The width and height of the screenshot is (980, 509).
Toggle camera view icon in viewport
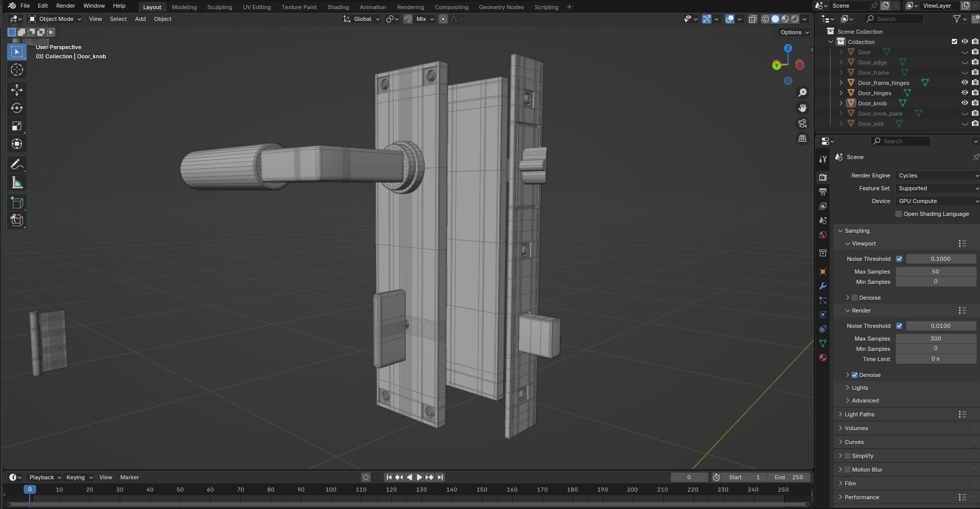click(x=802, y=123)
